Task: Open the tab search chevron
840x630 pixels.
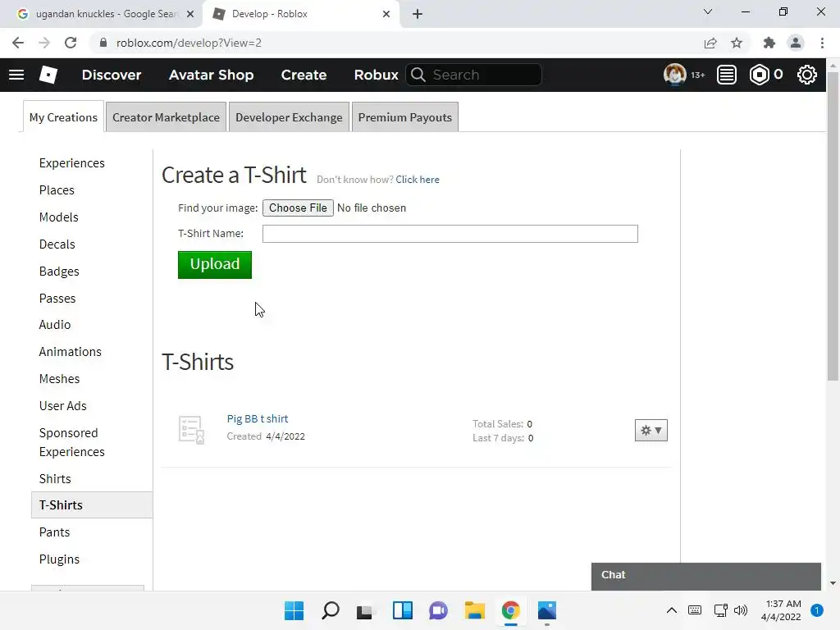Action: (x=708, y=11)
